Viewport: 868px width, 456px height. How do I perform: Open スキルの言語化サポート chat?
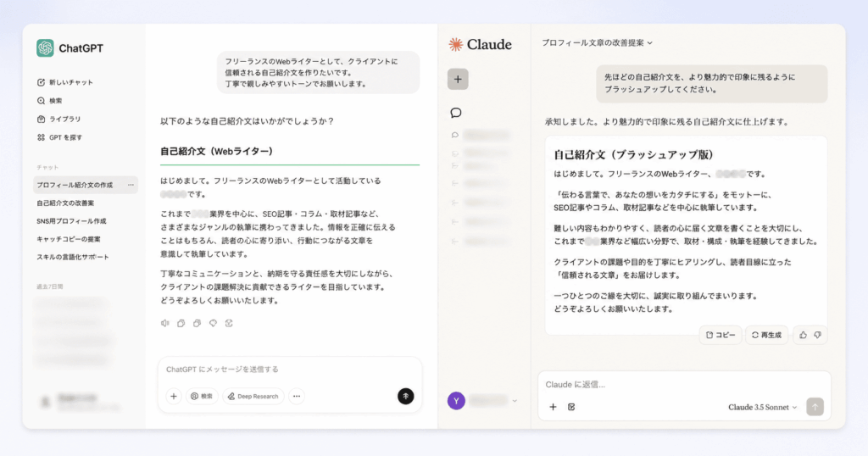73,257
